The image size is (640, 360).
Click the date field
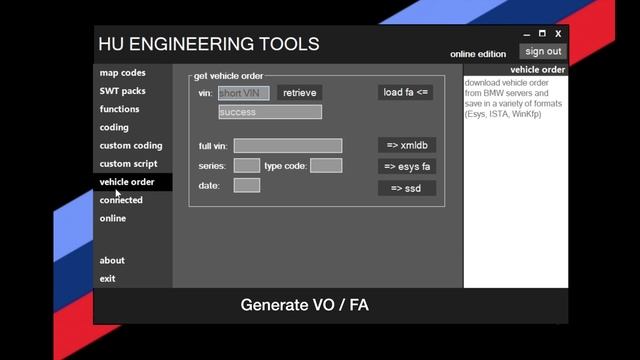click(247, 185)
